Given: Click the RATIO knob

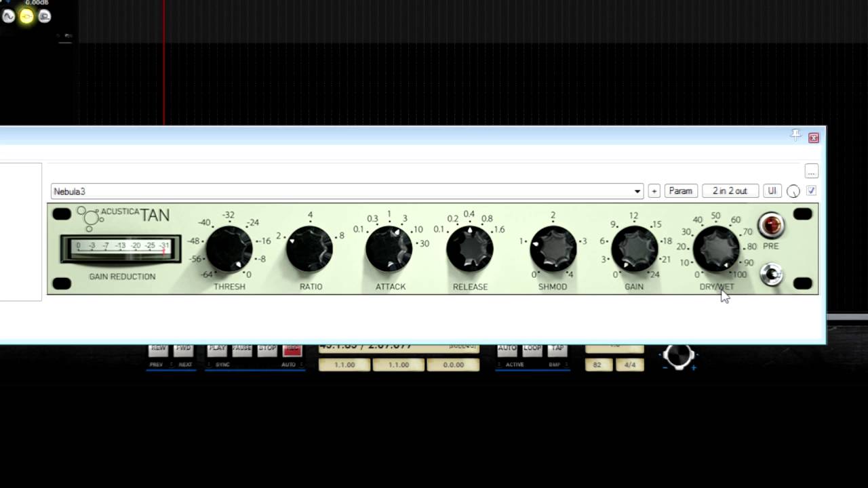Looking at the screenshot, I should tap(310, 249).
